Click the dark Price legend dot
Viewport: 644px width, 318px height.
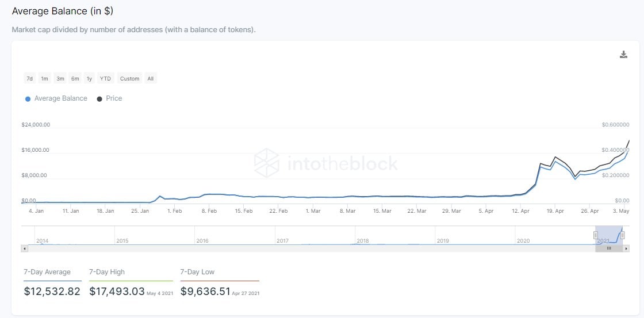click(x=99, y=99)
